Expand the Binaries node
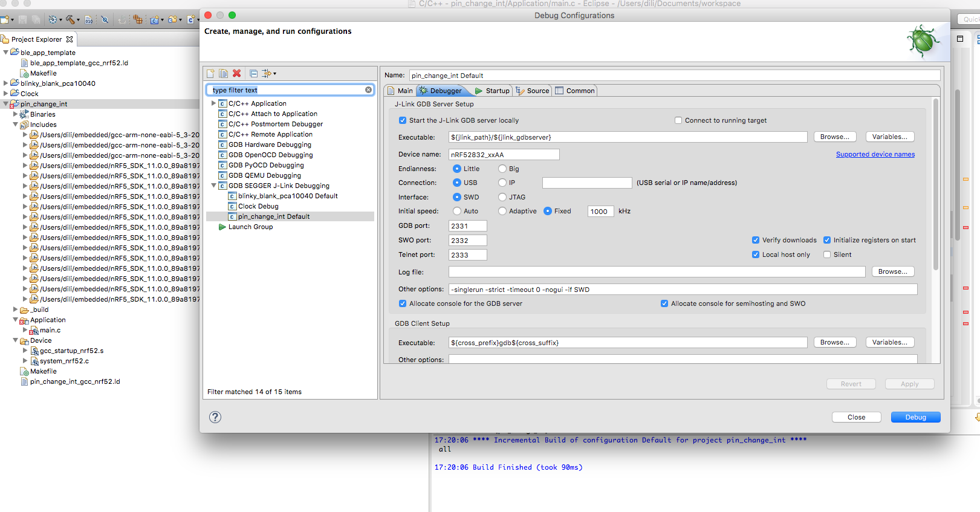This screenshot has width=980, height=512. [16, 114]
